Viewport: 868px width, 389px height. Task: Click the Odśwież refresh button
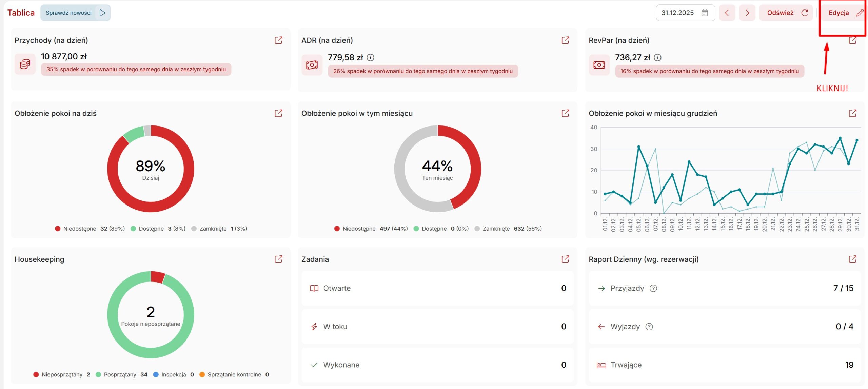[x=786, y=13]
